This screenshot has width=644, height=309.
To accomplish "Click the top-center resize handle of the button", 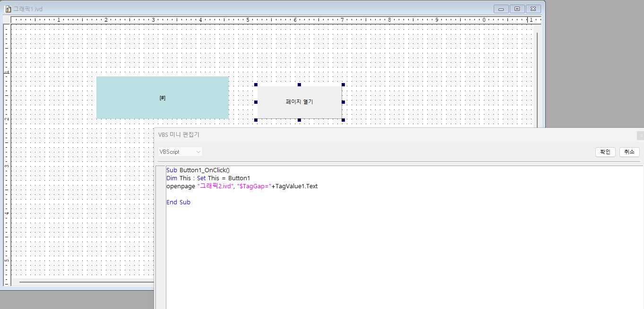I will (299, 85).
